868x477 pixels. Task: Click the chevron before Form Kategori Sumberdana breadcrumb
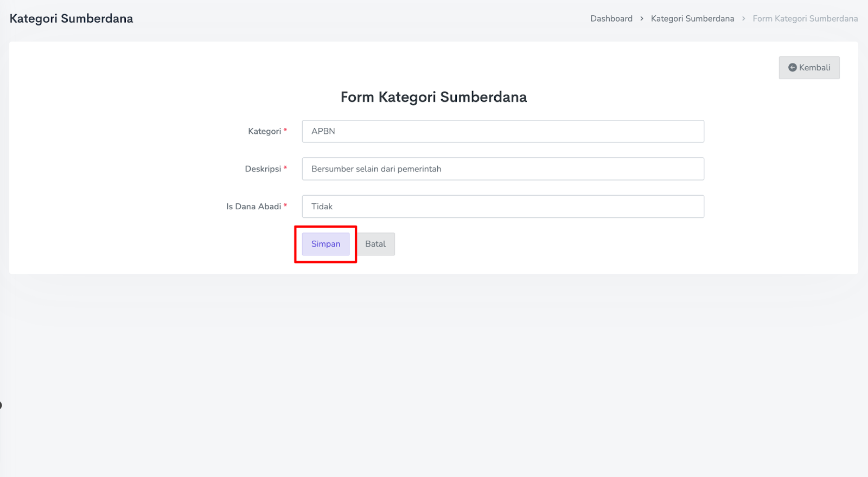(x=744, y=18)
